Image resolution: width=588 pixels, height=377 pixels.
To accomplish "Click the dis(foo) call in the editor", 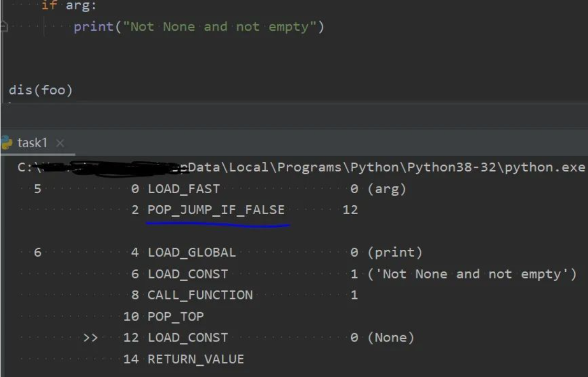I will click(x=40, y=90).
